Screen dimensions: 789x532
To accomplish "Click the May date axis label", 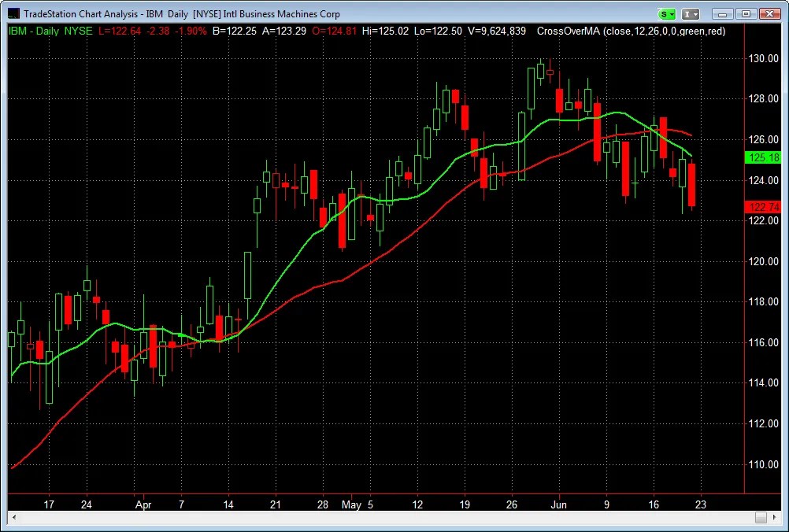I will click(x=351, y=504).
